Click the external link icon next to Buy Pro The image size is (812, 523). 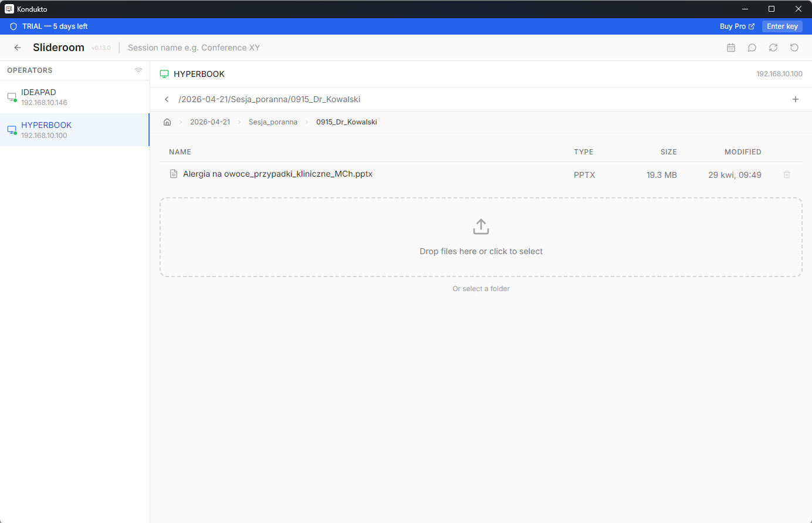752,26
